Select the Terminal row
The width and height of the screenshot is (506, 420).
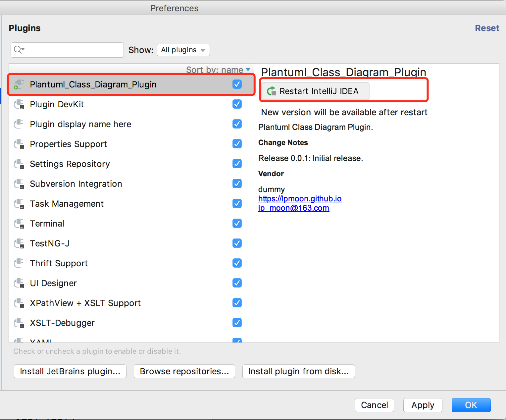(131, 224)
